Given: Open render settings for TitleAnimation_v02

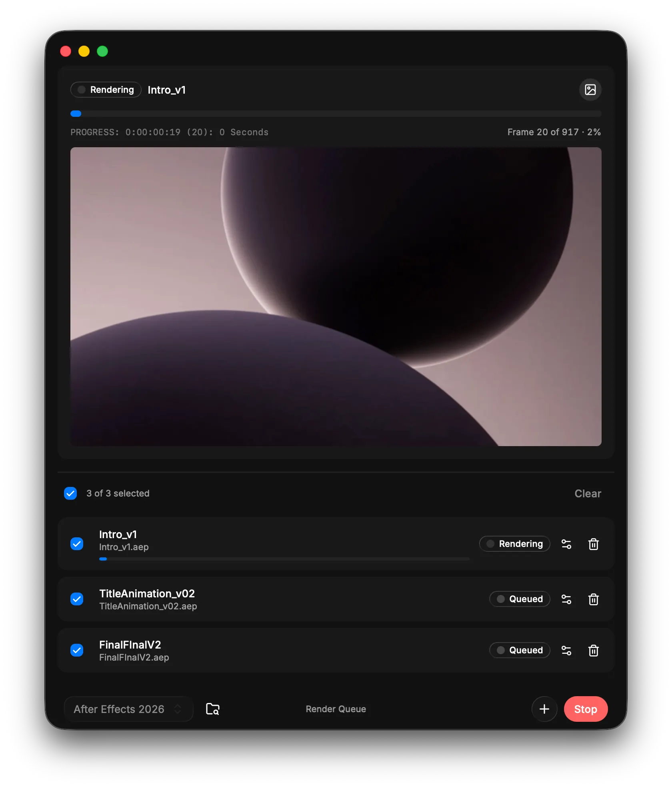Looking at the screenshot, I should [x=566, y=599].
